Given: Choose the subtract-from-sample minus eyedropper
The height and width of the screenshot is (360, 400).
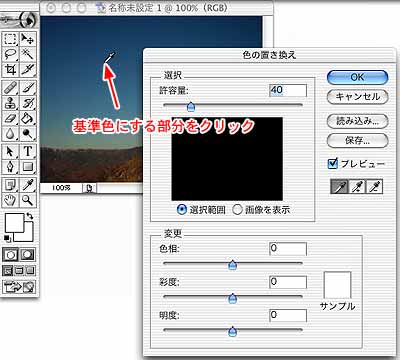Looking at the screenshot, I should (x=374, y=187).
